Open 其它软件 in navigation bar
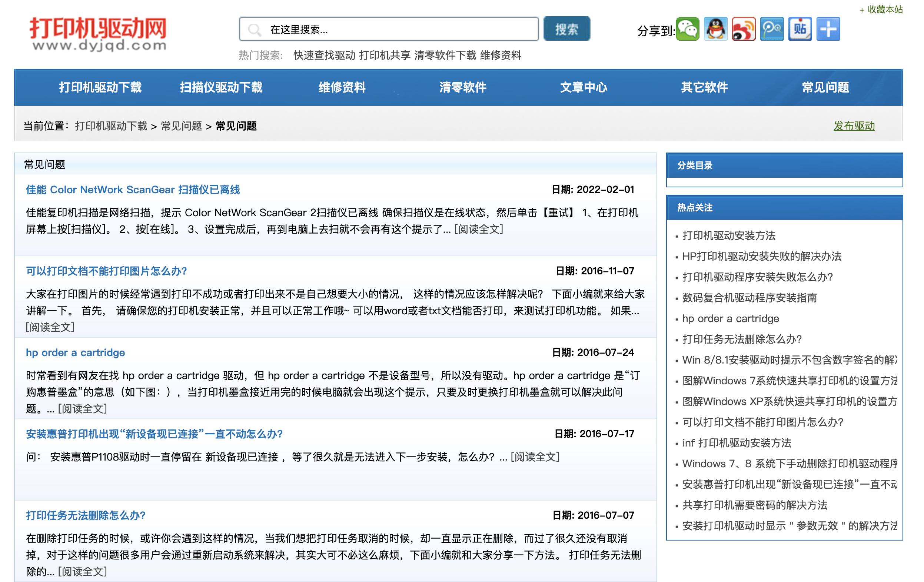The height and width of the screenshot is (582, 924). (705, 87)
